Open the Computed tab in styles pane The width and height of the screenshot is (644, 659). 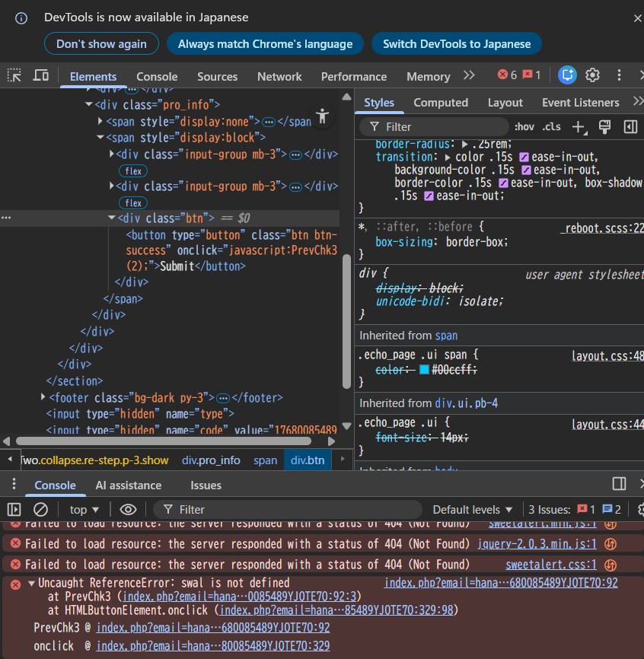click(x=441, y=102)
